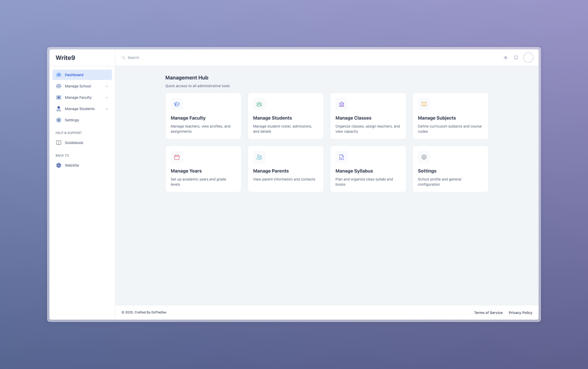The width and height of the screenshot is (588, 369).
Task: Click the notification bell icon
Action: (516, 58)
